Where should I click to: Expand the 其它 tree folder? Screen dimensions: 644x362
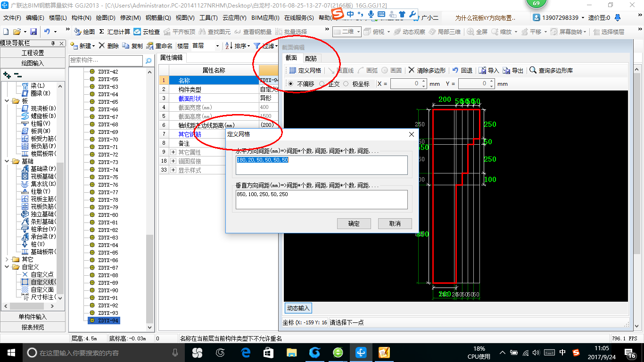pyautogui.click(x=7, y=259)
